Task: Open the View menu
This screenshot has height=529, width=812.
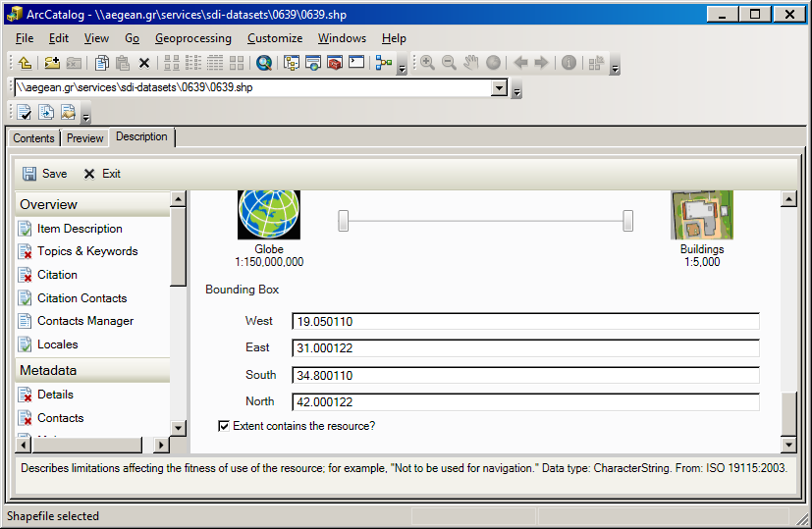Action: pos(96,38)
